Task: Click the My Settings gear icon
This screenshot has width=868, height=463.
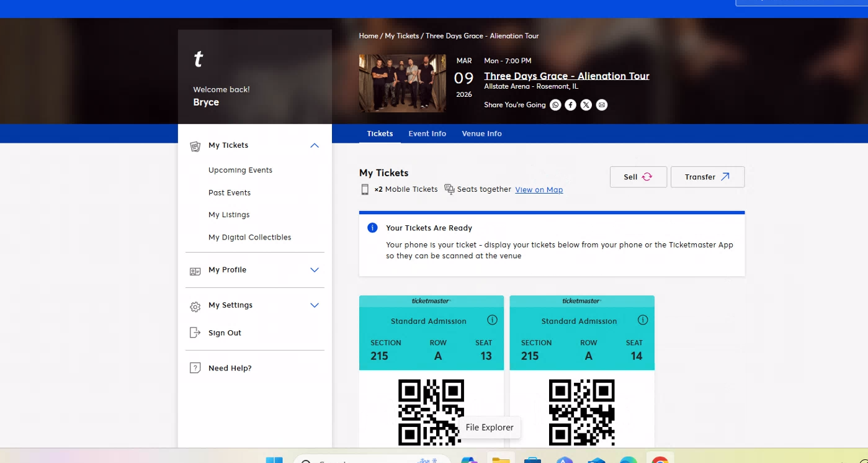Action: pyautogui.click(x=195, y=306)
